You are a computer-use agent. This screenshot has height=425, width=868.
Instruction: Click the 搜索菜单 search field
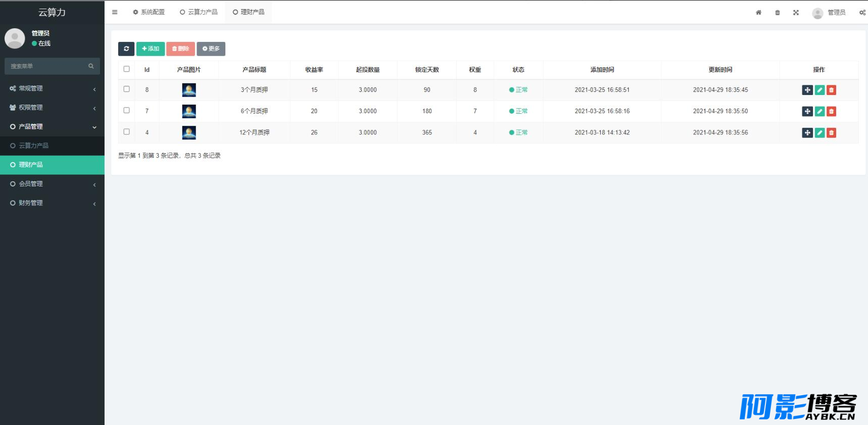(52, 66)
